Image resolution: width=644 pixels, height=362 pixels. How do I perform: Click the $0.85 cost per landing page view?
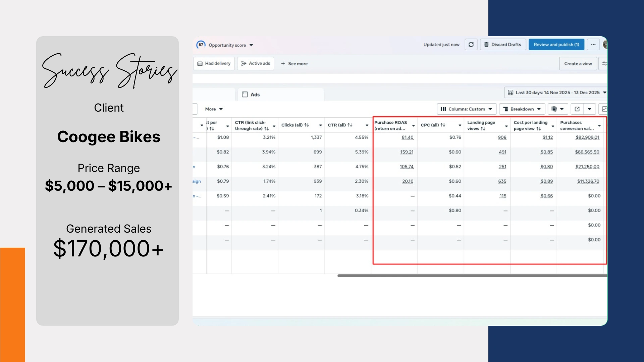(x=547, y=152)
